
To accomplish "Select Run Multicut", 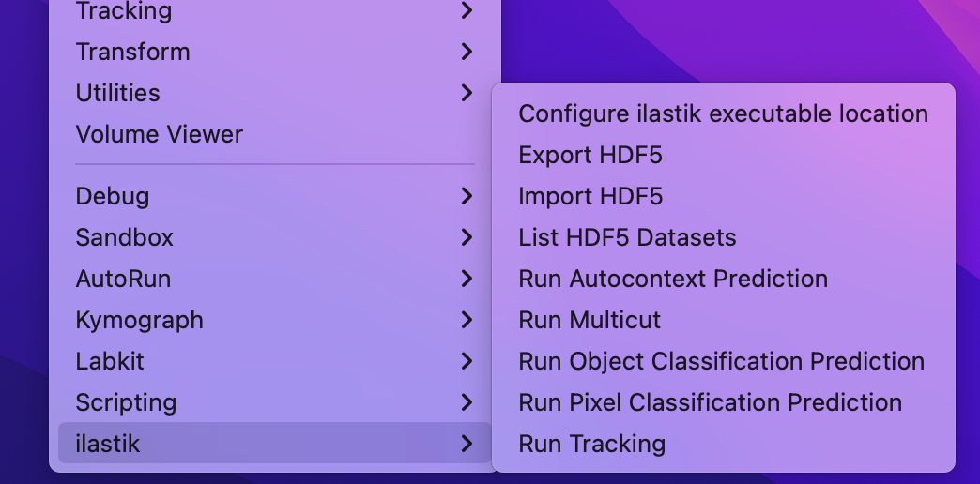I will pyautogui.click(x=723, y=320).
